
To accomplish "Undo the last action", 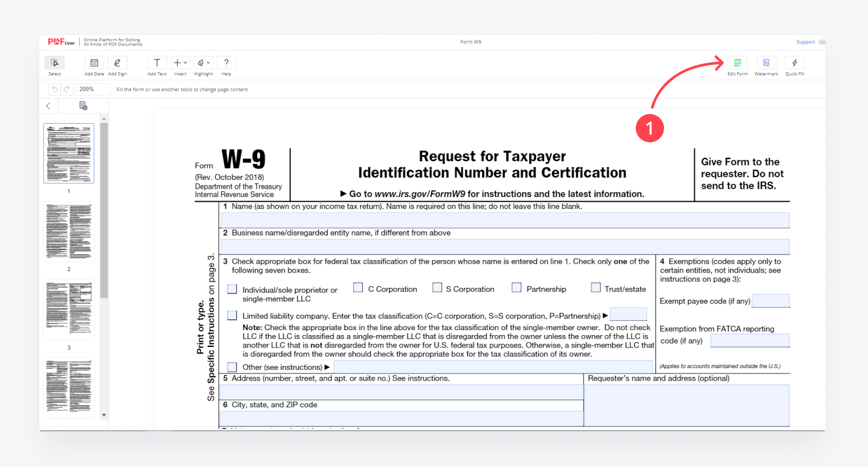I will [x=54, y=89].
